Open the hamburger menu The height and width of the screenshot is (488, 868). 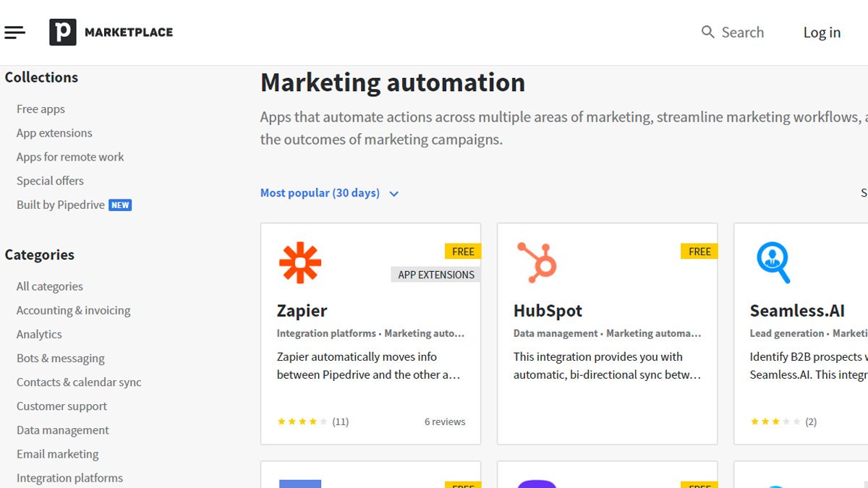coord(14,32)
